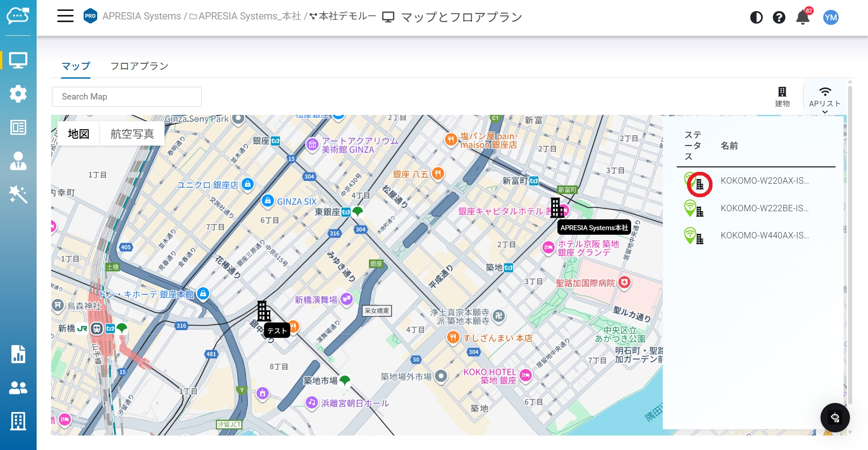868x450 pixels.
Task: Click the chatbot assistant button
Action: tap(835, 417)
